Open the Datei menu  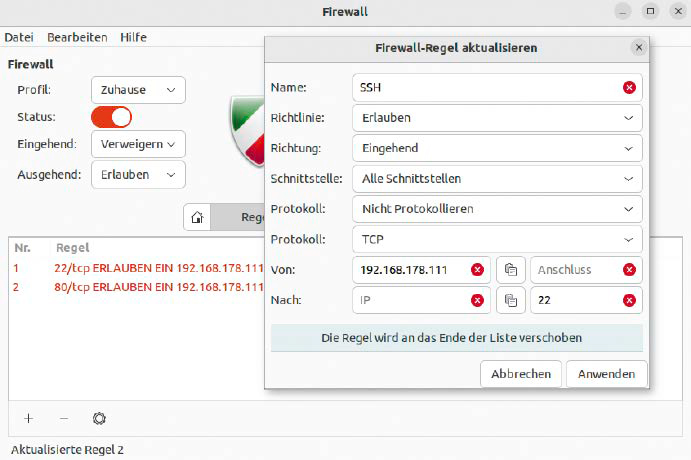pyautogui.click(x=19, y=37)
